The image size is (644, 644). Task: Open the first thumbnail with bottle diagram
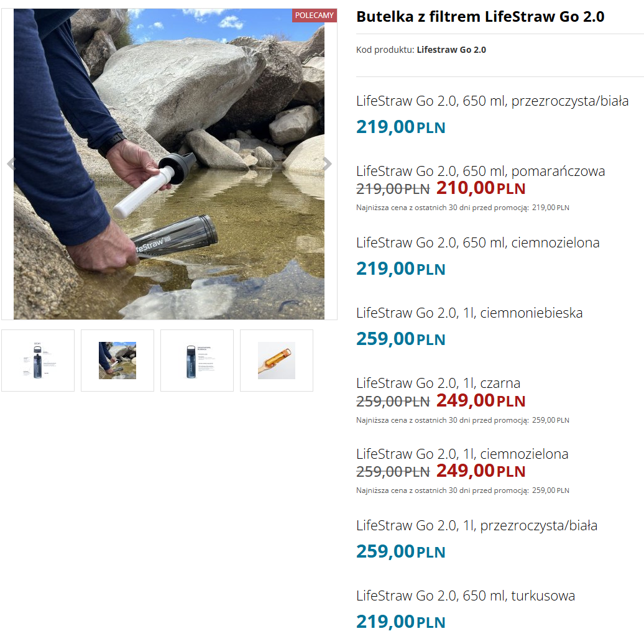coord(38,360)
